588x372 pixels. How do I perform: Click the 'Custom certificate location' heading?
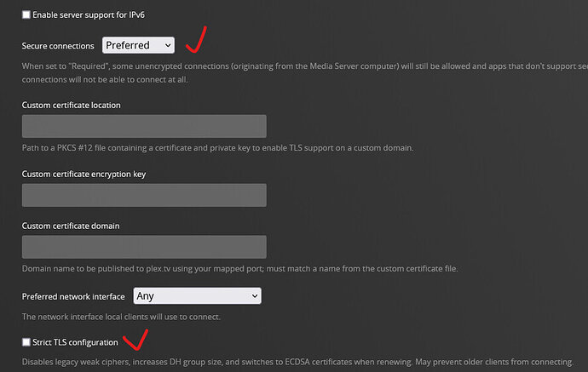click(71, 105)
